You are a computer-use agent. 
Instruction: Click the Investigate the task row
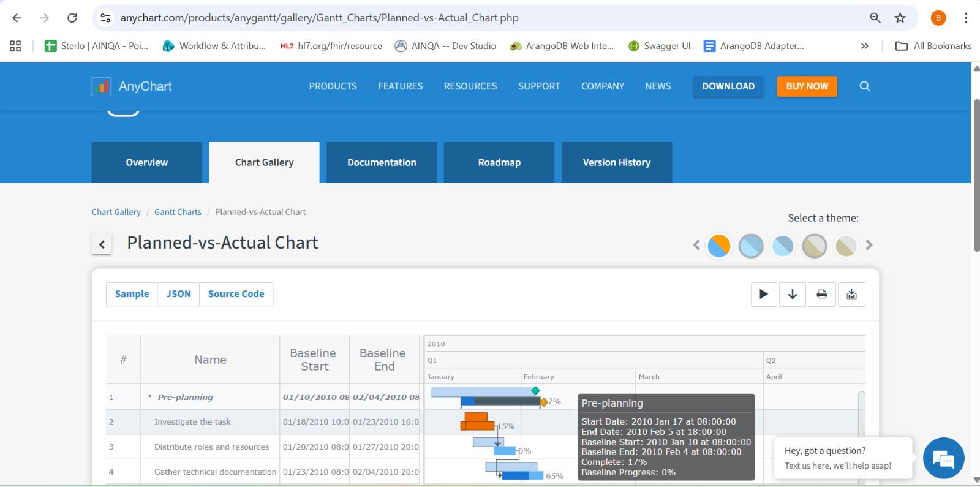click(x=192, y=422)
